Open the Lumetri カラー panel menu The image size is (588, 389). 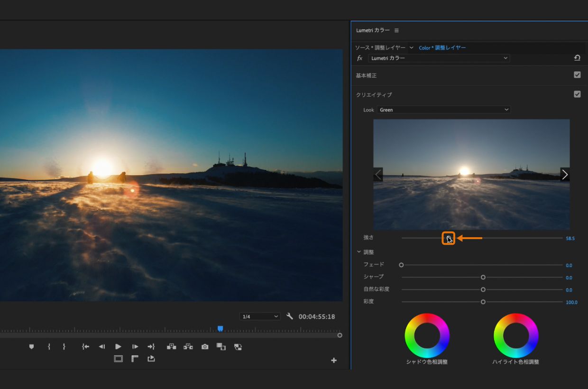click(396, 30)
